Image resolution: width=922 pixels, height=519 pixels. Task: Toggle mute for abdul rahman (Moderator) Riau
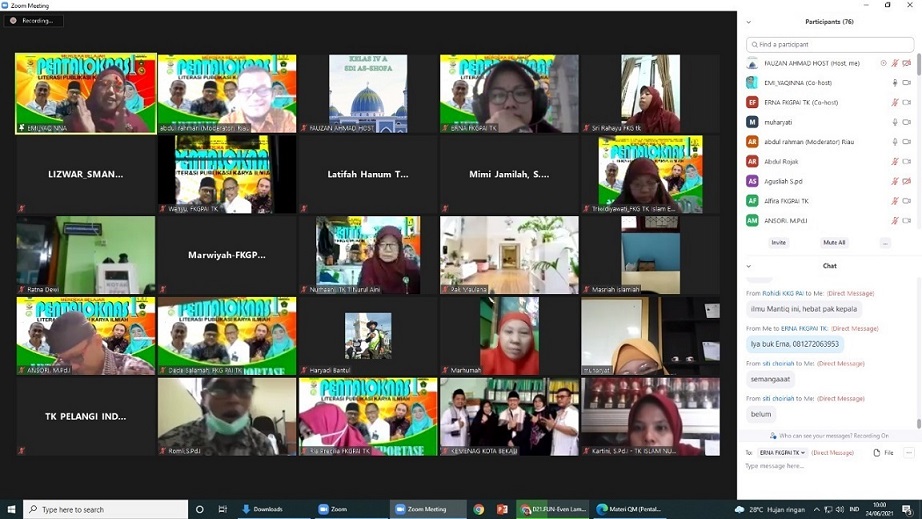click(x=895, y=142)
